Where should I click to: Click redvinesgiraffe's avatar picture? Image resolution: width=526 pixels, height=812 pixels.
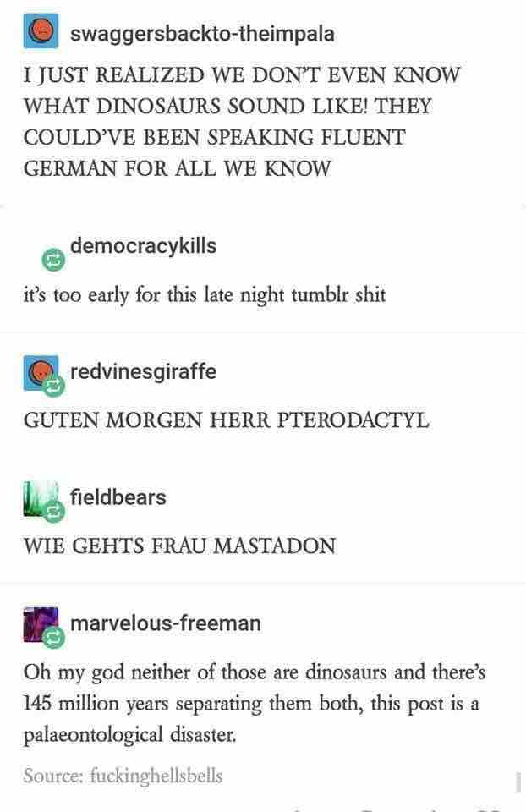(x=41, y=372)
